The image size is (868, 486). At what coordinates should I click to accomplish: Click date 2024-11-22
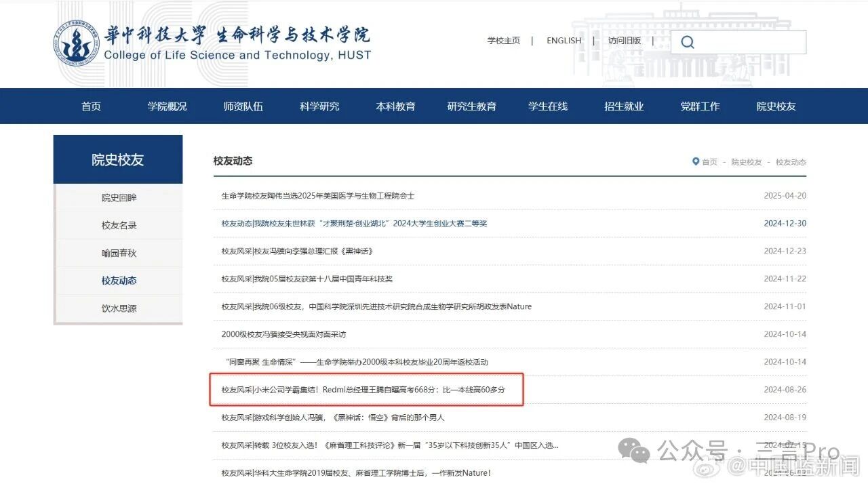(785, 279)
